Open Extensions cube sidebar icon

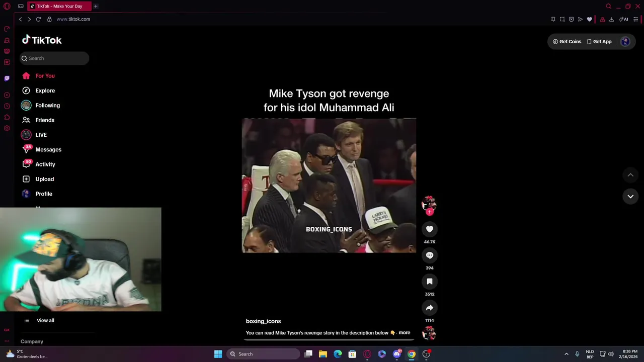(x=7, y=117)
